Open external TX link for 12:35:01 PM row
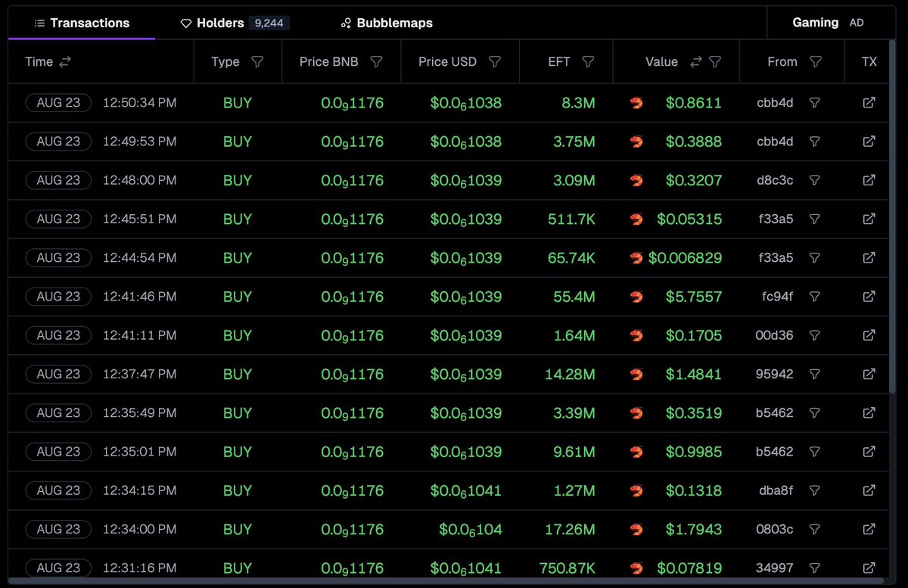 click(869, 452)
